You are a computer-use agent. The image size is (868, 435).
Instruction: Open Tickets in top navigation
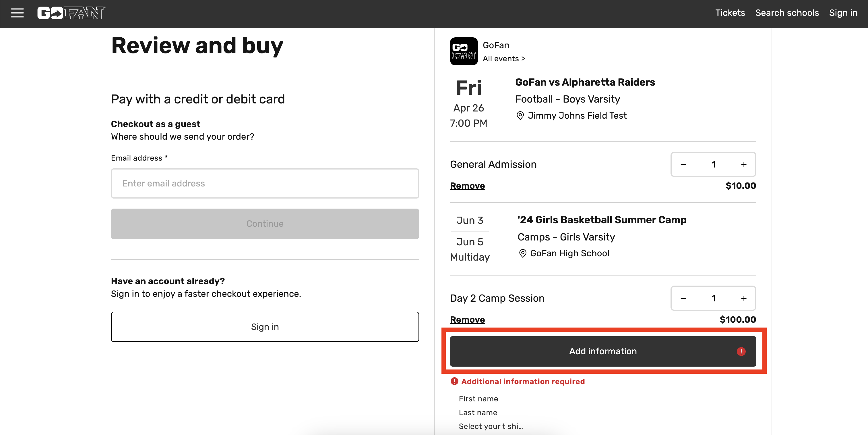[x=730, y=13]
